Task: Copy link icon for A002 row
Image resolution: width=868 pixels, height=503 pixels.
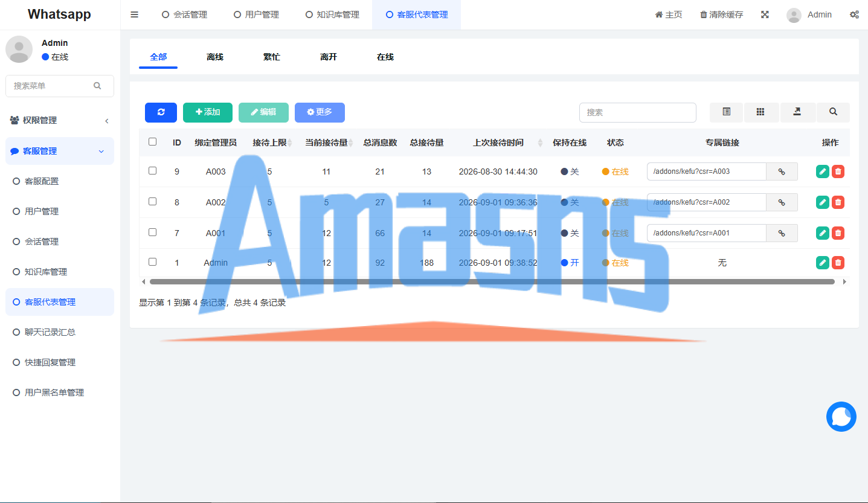Action: coord(782,202)
